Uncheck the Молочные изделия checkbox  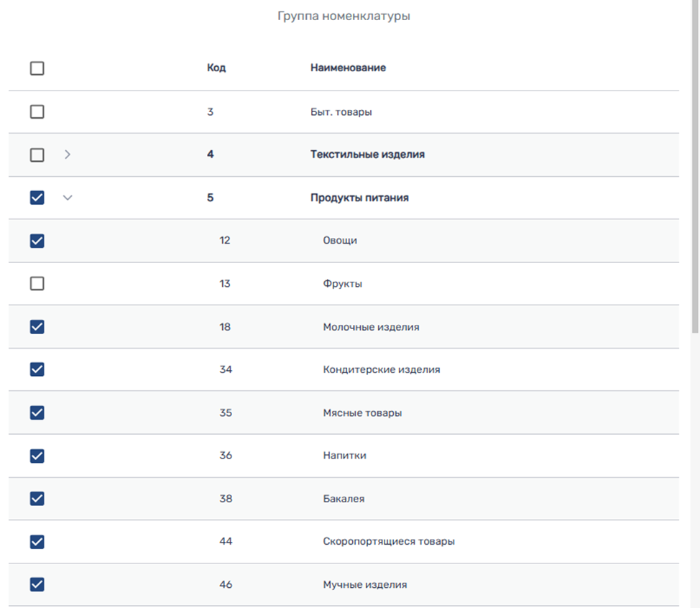[x=37, y=327]
